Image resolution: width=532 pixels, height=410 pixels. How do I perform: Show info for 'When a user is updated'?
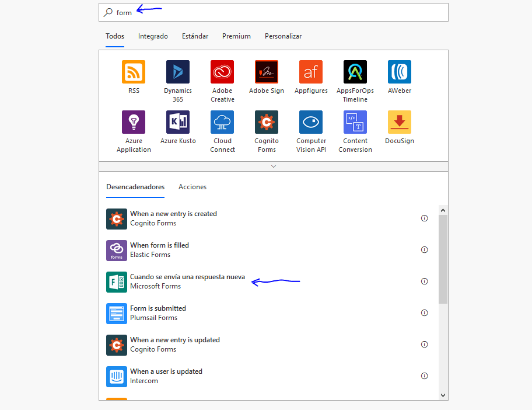(424, 376)
